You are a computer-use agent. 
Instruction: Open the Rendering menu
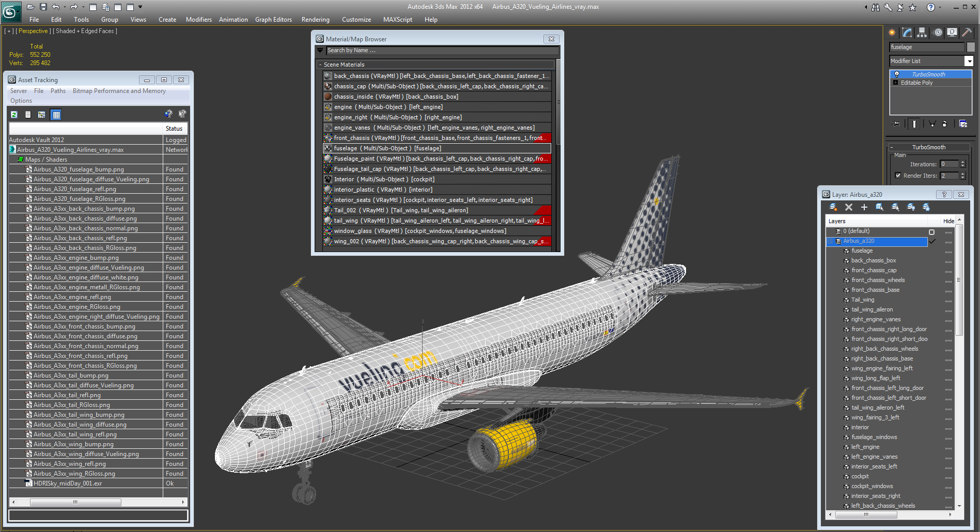point(315,20)
